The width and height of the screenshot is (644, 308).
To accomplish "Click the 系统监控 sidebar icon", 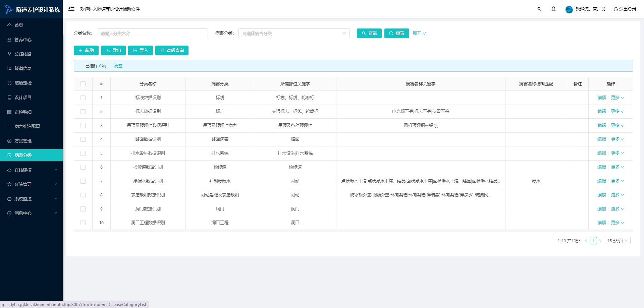I will (9, 199).
